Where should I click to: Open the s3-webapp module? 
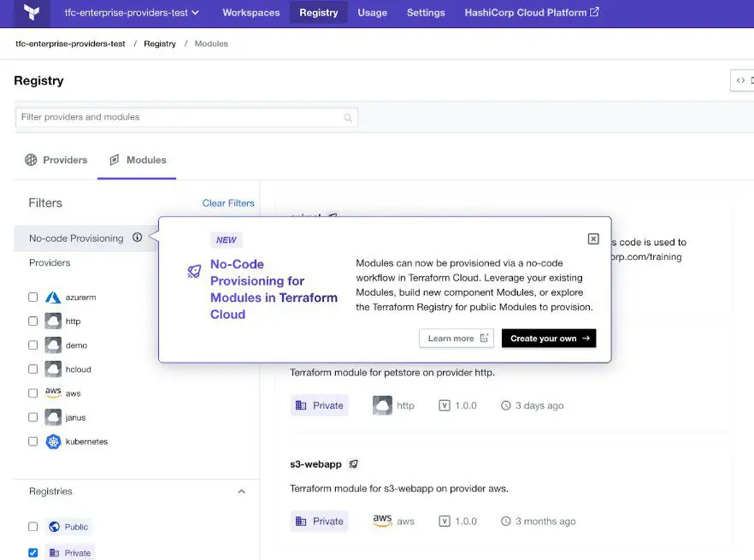pos(315,464)
